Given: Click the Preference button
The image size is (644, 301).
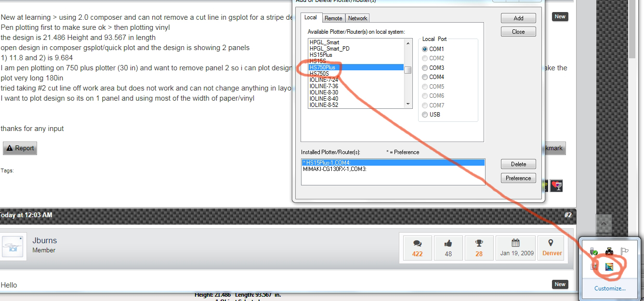Looking at the screenshot, I should pos(518,178).
